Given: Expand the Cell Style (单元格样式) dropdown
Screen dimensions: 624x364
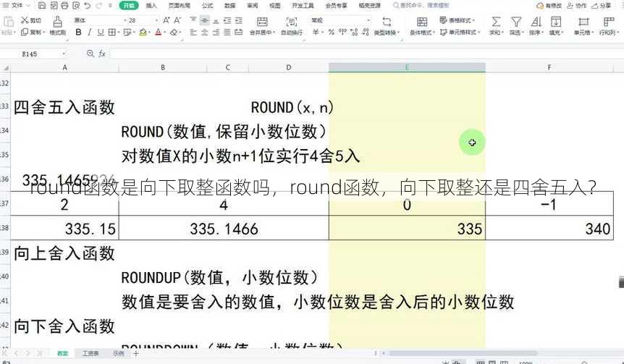Looking at the screenshot, I should click(x=478, y=33).
